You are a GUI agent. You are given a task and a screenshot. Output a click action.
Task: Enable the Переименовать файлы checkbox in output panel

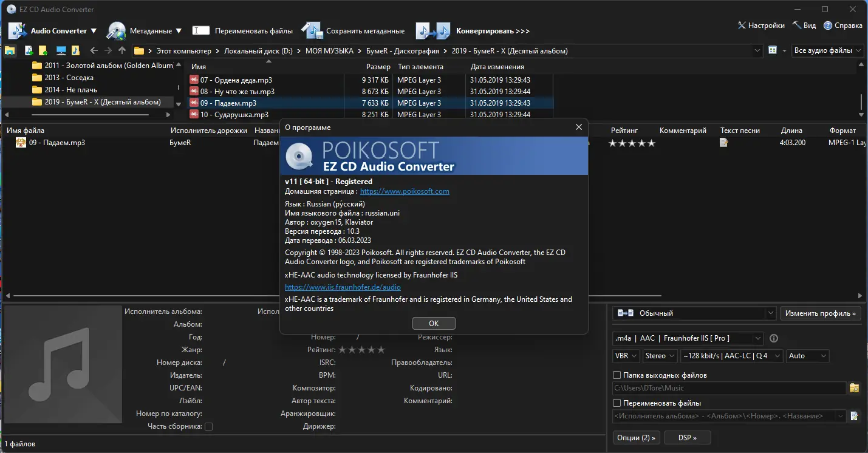pos(617,403)
